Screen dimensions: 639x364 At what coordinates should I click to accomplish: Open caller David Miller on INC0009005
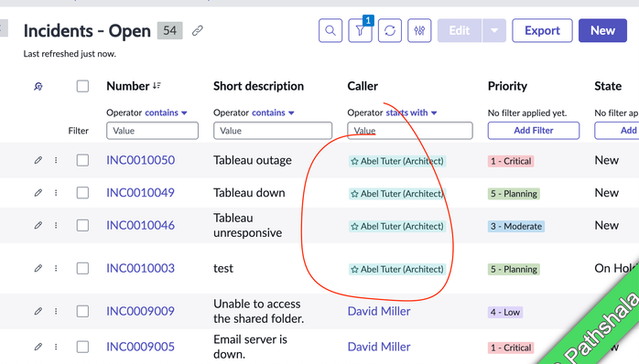(379, 347)
